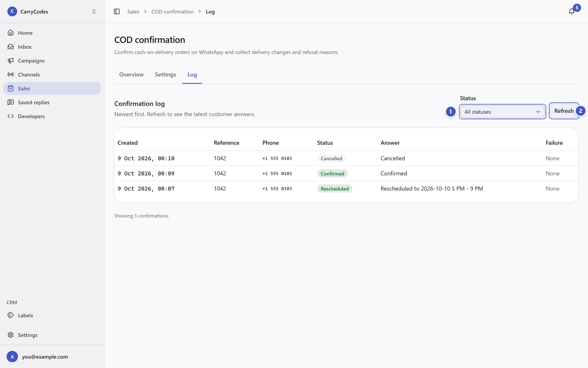Click the Sales shopping bag icon

tap(10, 88)
